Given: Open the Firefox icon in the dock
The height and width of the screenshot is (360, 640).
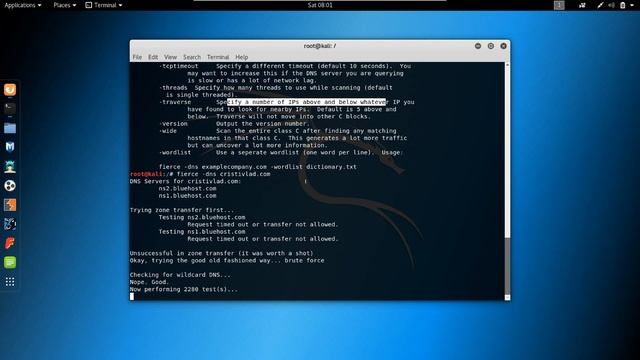Looking at the screenshot, I should pos(10,89).
